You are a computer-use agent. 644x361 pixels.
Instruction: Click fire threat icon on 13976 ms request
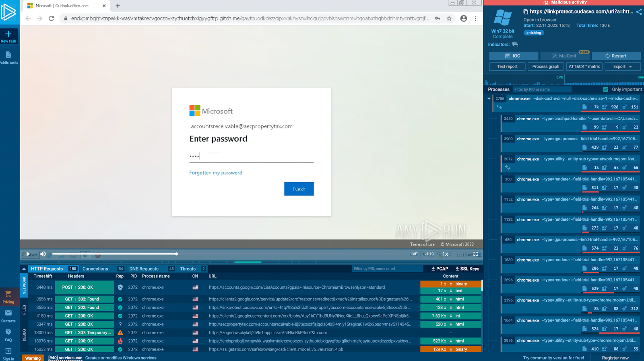120,341
